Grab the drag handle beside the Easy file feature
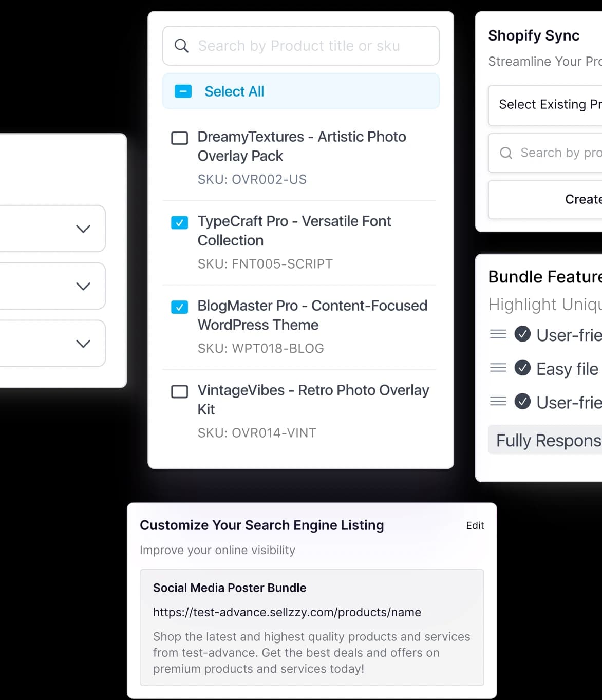Image resolution: width=602 pixels, height=700 pixels. point(498,368)
